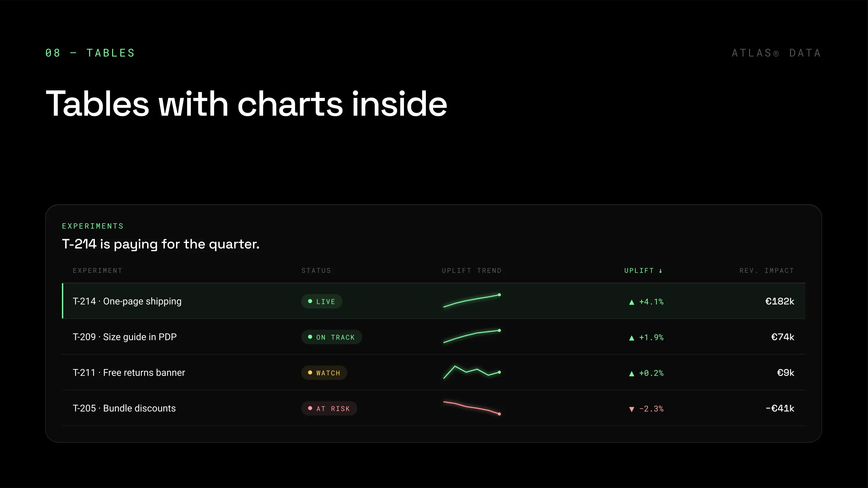Select the T-209 · Size guide in PDP row

[x=433, y=337]
